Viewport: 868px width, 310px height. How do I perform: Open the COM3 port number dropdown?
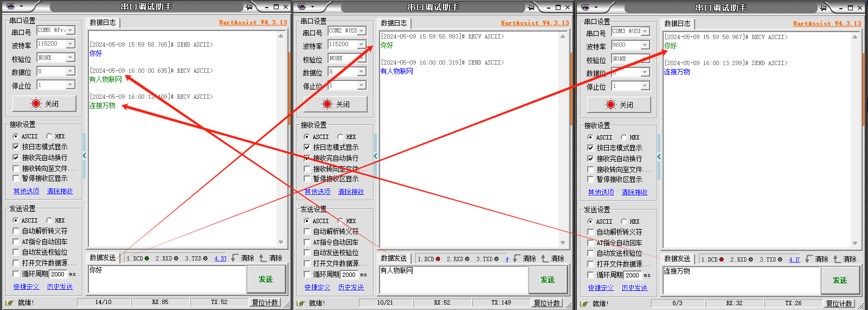click(645, 31)
